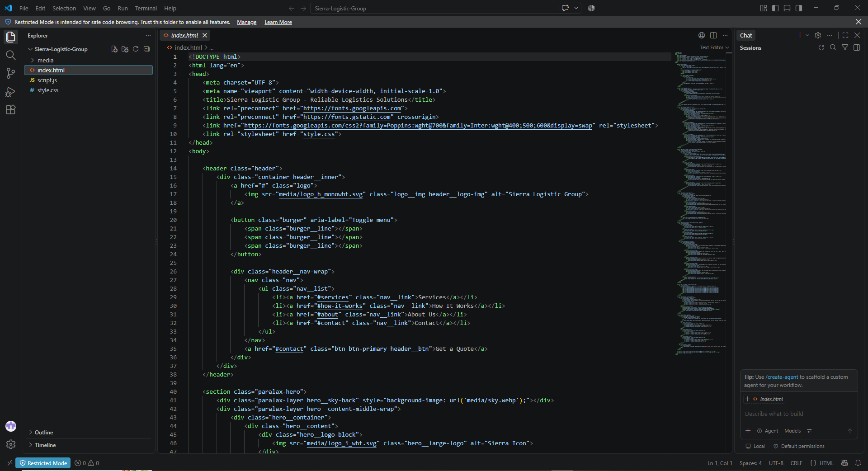Open the Terminal menu
This screenshot has height=471, width=868.
coord(146,8)
